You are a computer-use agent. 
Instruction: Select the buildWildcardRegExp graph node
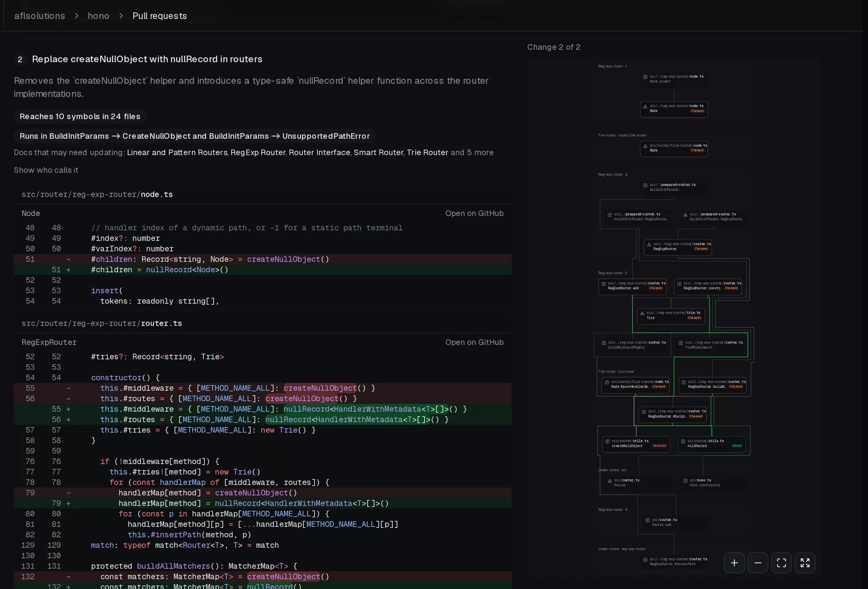coord(632,345)
